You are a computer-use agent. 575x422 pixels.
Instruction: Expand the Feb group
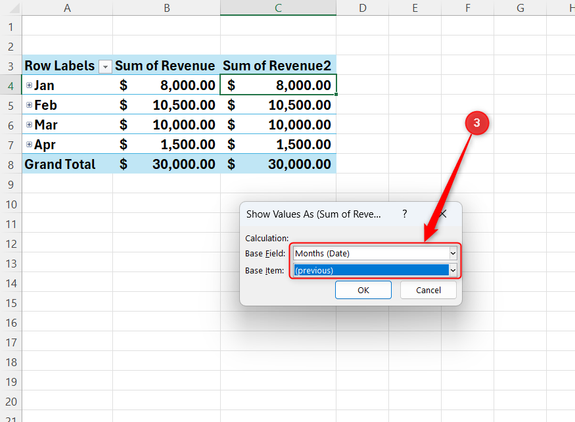[x=29, y=105]
